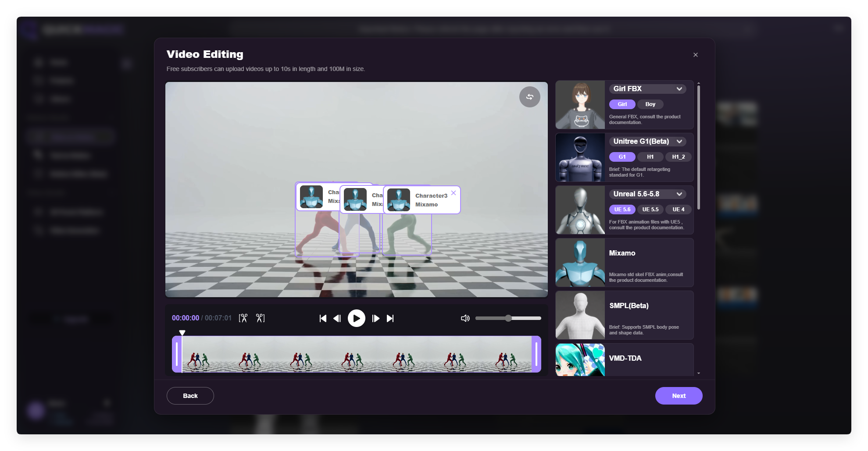Screen dimensions: 868x451
Task: Step back one frame
Action: click(337, 319)
